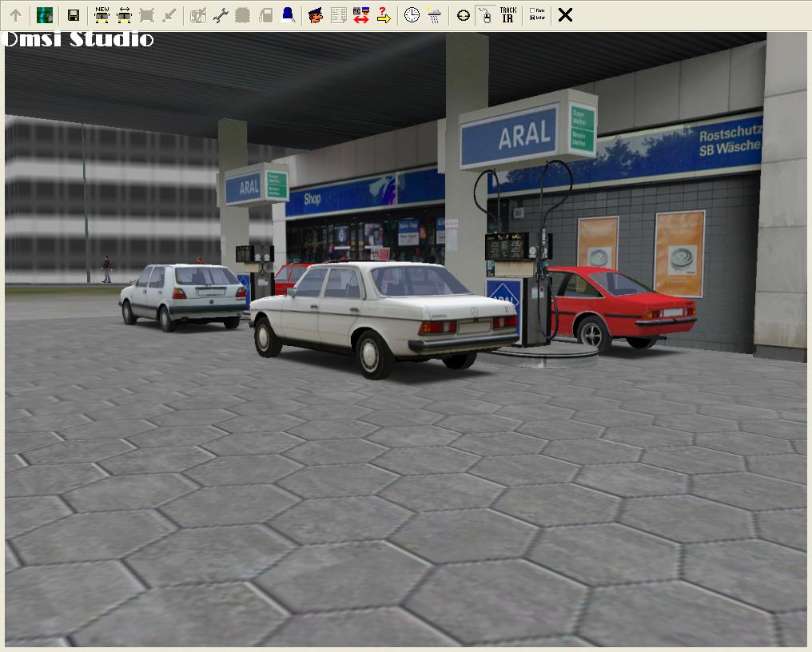
Task: Click the switch bus double-arrow icon
Action: tap(125, 15)
